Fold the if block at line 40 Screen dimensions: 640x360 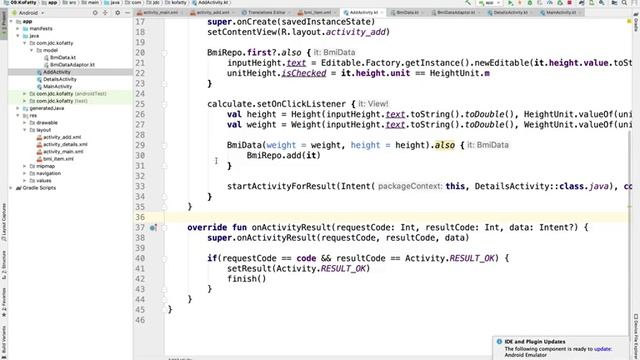tap(164, 258)
